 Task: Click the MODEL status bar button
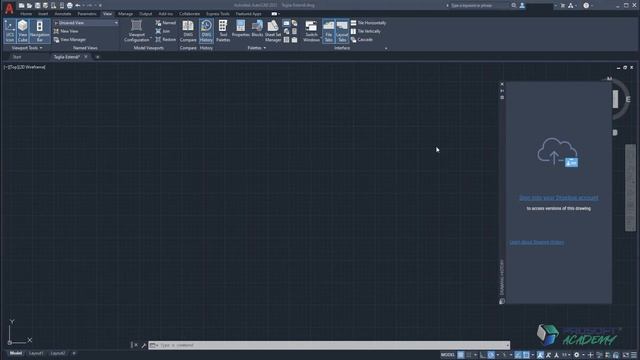448,355
